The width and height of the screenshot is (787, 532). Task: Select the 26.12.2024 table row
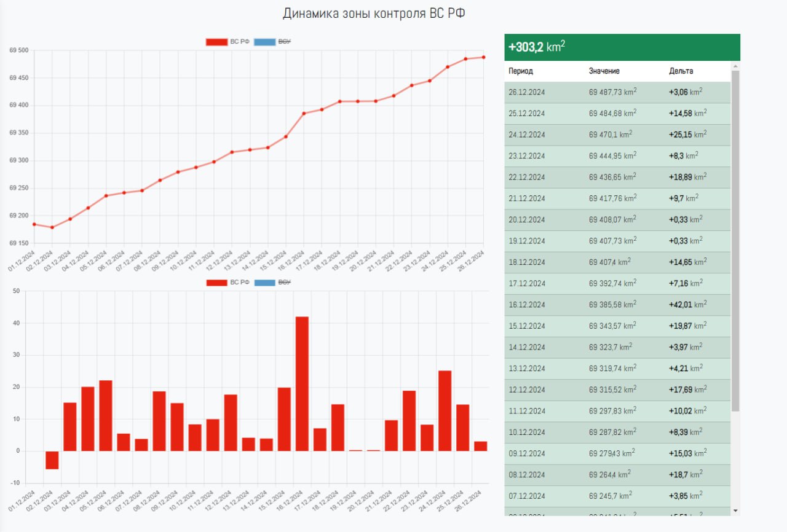[x=617, y=92]
